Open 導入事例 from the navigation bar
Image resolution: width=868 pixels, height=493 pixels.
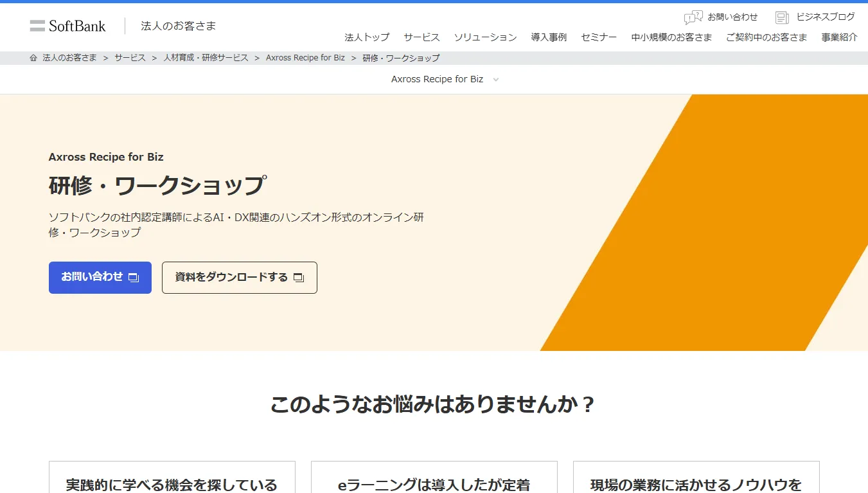click(549, 37)
